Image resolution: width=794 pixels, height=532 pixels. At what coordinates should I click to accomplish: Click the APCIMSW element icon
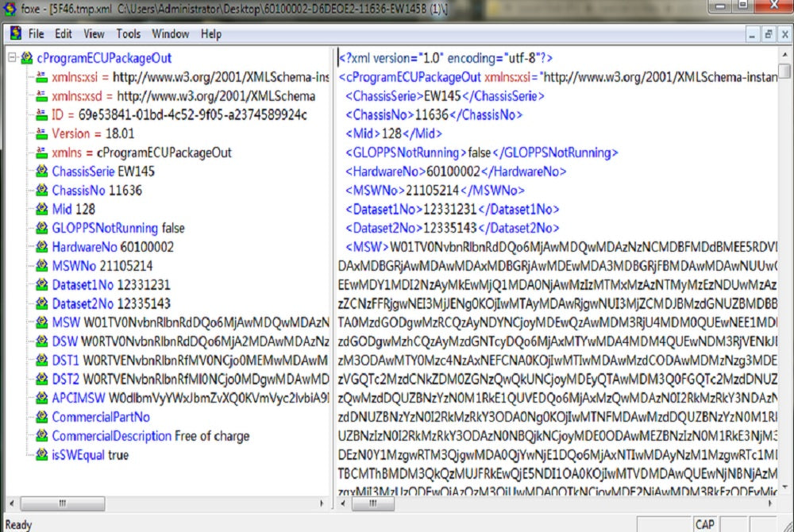coord(42,398)
